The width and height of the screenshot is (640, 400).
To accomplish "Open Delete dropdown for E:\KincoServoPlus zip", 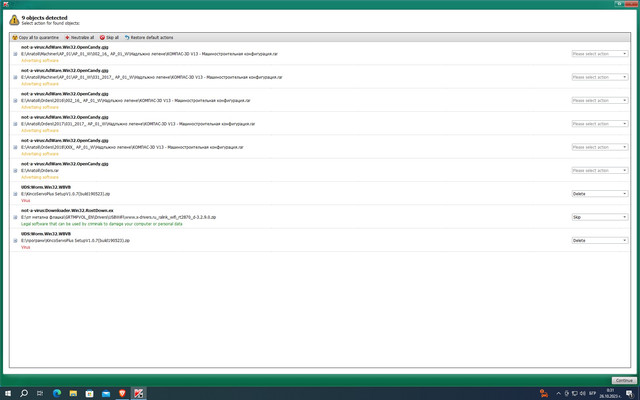I will click(x=600, y=194).
